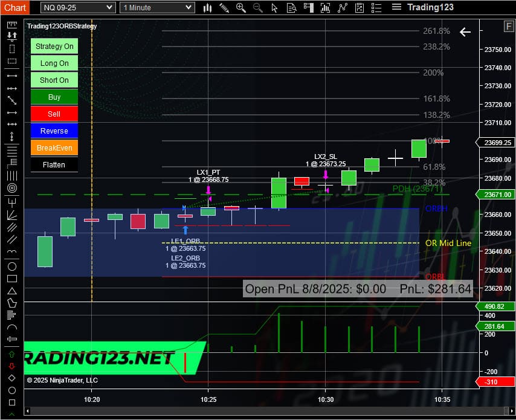
Task: Select the Gann Fan tool
Action: [x=12, y=215]
